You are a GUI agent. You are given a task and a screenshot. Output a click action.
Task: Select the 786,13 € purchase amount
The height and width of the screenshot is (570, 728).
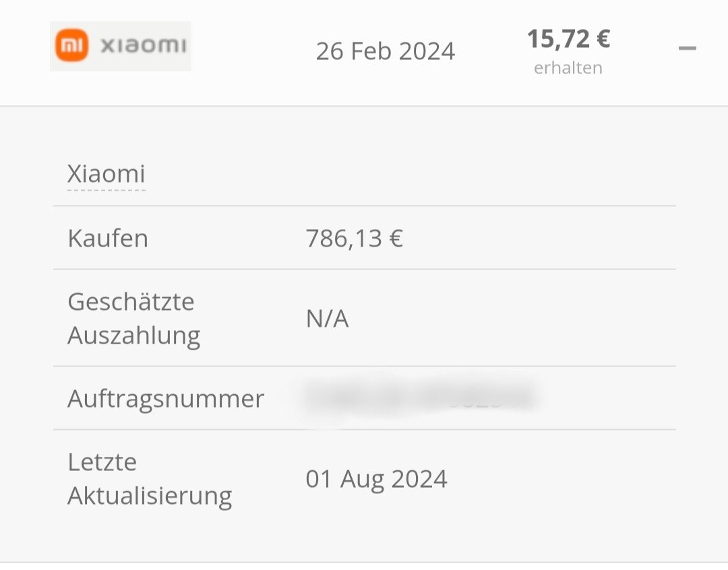pyautogui.click(x=354, y=239)
